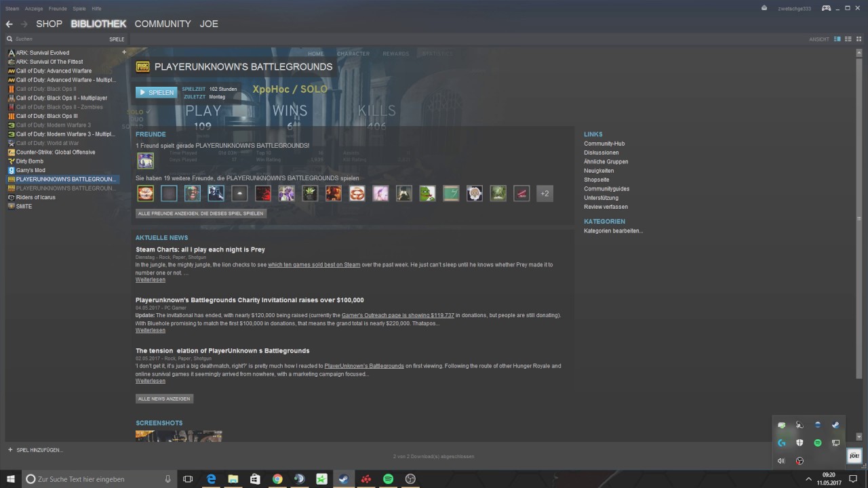Open news 'Steam Charts: all I play each night'

click(x=200, y=249)
